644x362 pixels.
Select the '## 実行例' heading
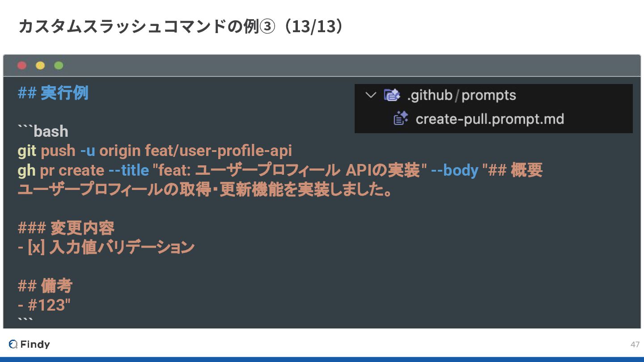[53, 93]
